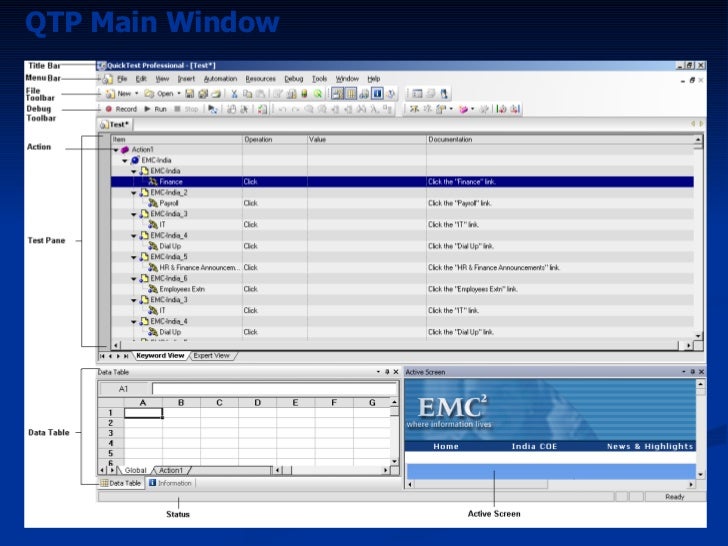
Task: Toggle the Information pane toolbar button
Action: 377,94
